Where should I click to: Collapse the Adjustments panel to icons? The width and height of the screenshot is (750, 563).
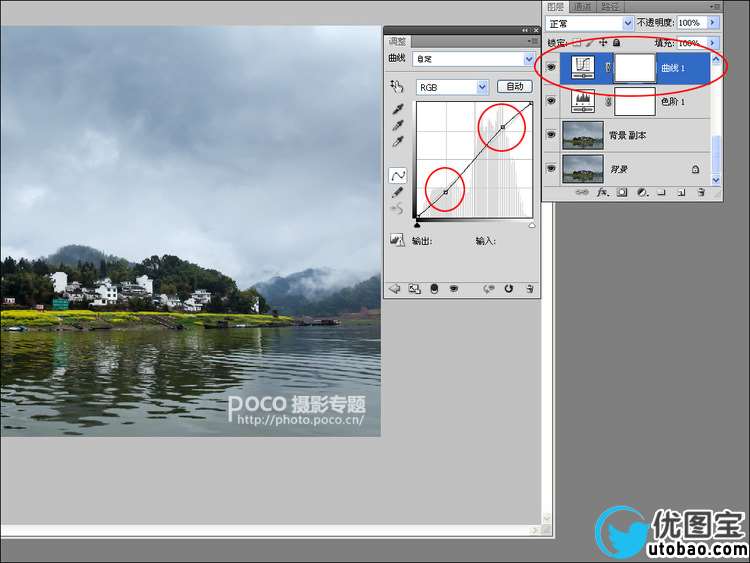[x=526, y=30]
